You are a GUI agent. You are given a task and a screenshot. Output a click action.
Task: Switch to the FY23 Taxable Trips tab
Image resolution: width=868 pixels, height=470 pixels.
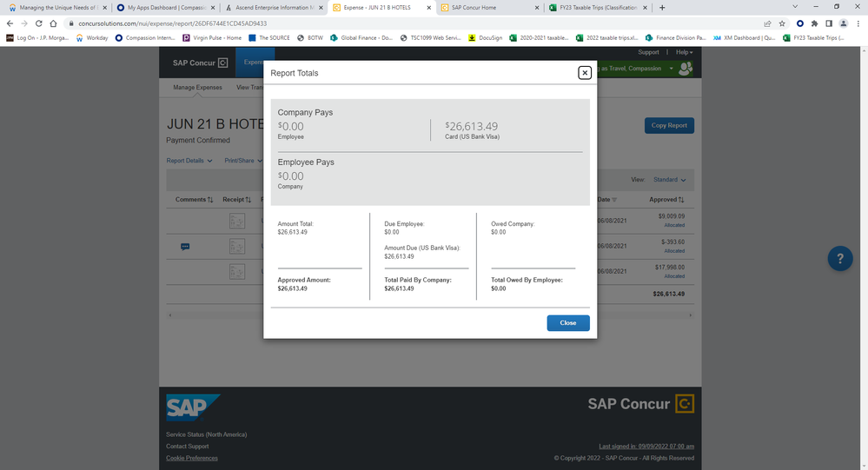(598, 8)
